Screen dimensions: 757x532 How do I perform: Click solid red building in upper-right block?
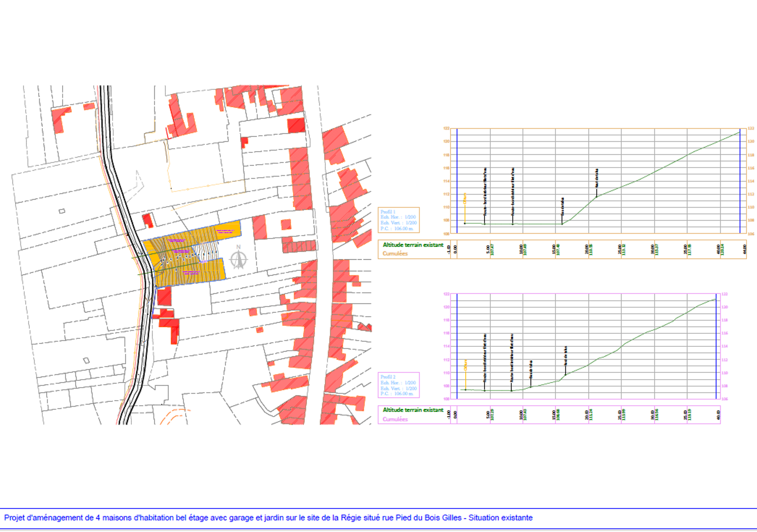click(296, 126)
